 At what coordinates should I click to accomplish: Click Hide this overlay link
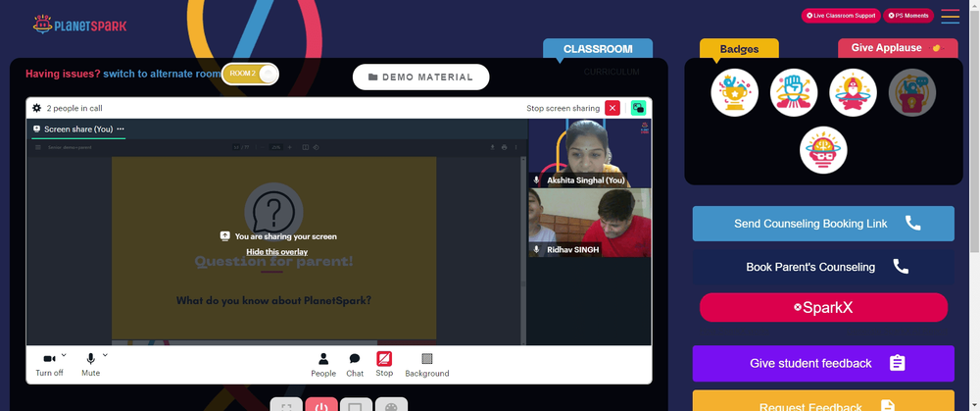coord(277,251)
